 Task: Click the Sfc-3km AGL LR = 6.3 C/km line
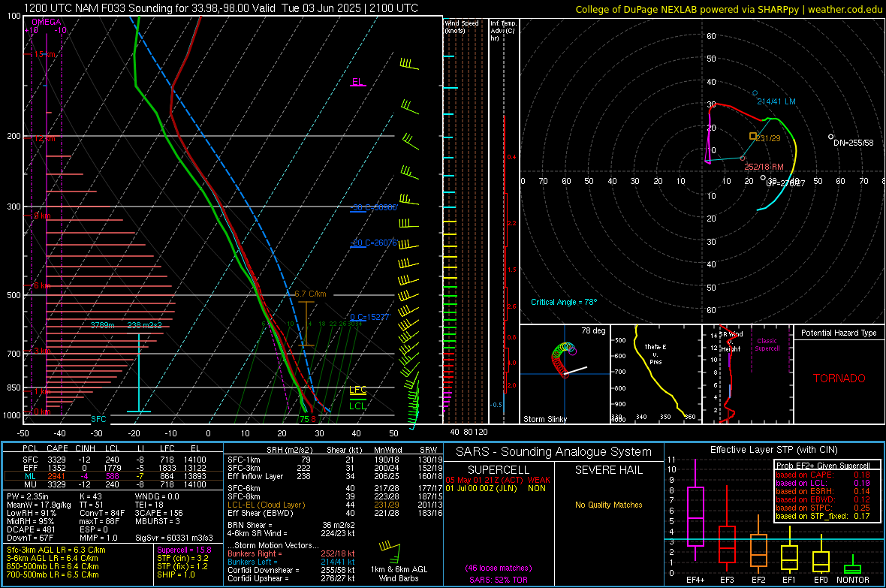click(56, 550)
